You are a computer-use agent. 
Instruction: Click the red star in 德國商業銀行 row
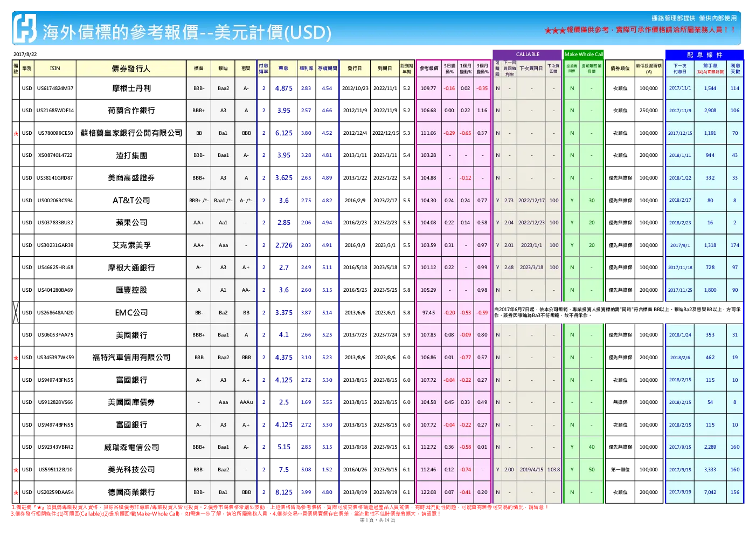(16, 492)
